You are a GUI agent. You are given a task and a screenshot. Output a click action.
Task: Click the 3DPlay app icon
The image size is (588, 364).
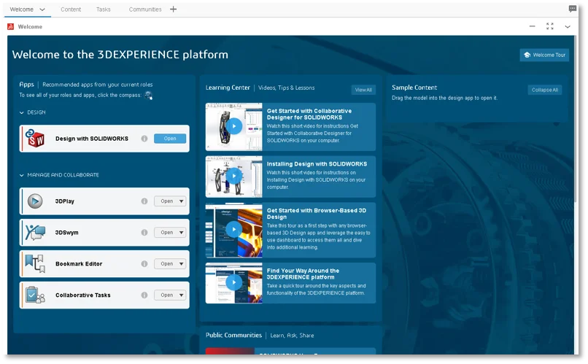pos(34,201)
